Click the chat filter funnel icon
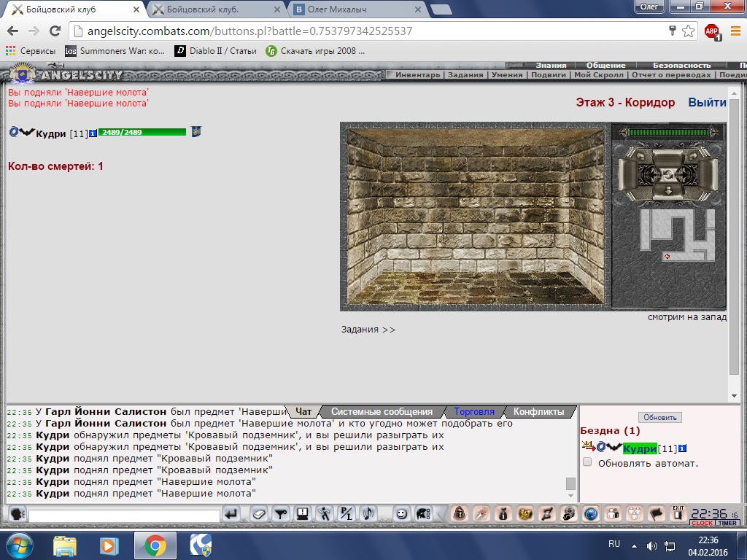 tap(281, 514)
